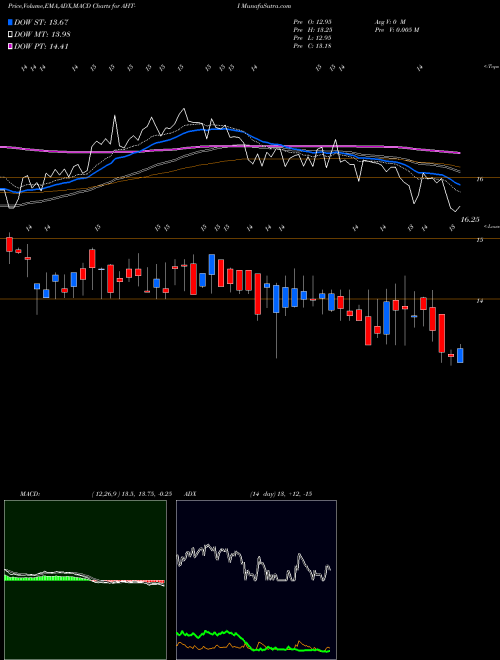The image size is (500, 660).
Task: Click the ADX panel title
Action: pos(190,494)
